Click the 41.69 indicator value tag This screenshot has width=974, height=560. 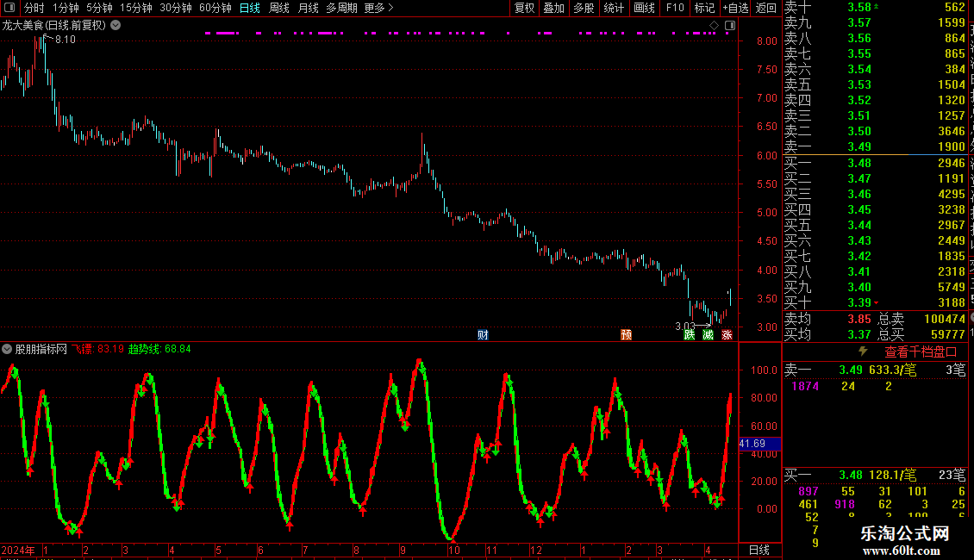click(759, 444)
